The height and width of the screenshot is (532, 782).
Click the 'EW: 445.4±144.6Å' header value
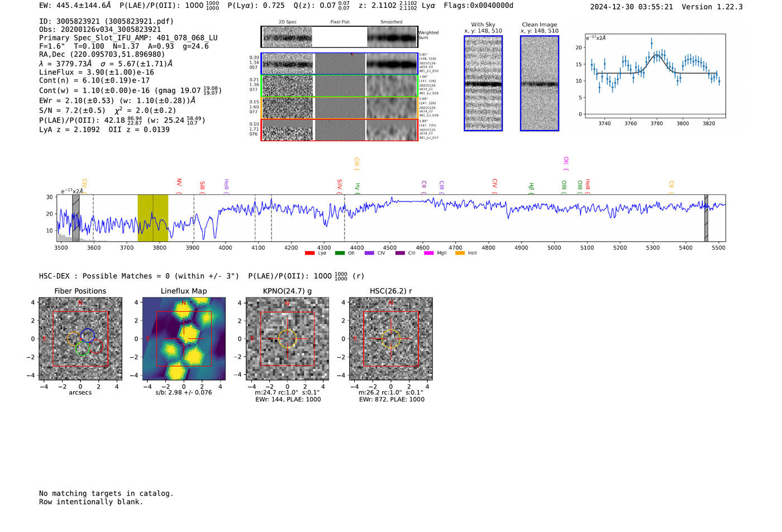pyautogui.click(x=75, y=6)
